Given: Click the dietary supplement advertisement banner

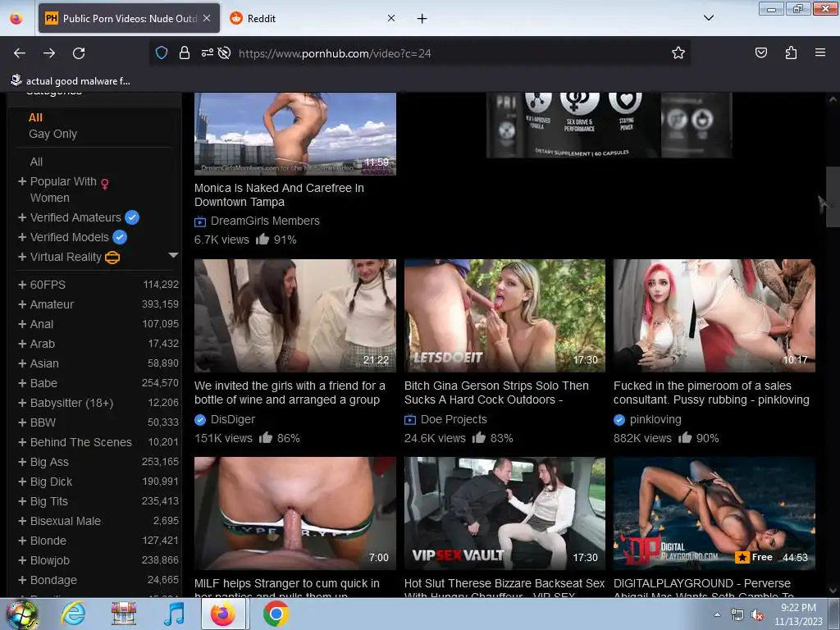Looking at the screenshot, I should (x=609, y=125).
